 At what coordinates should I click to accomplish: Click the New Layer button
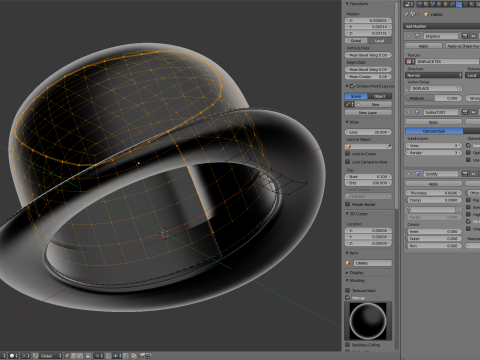368,113
